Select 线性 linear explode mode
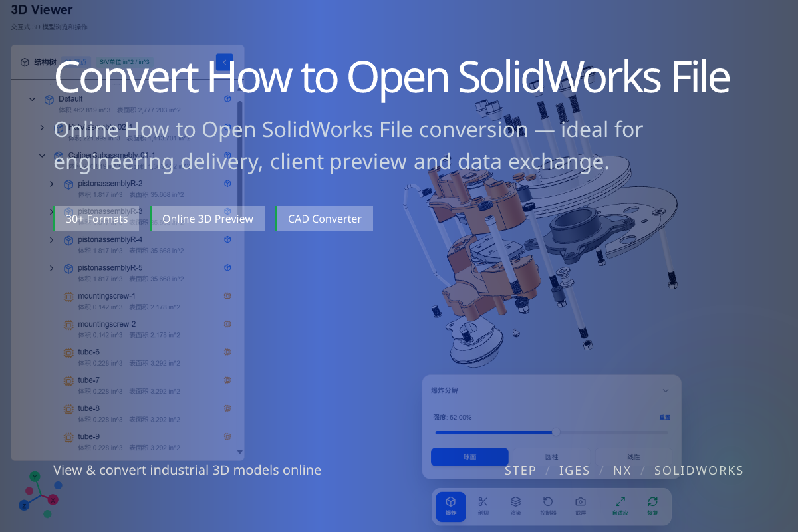This screenshot has height=532, width=798. pos(634,457)
